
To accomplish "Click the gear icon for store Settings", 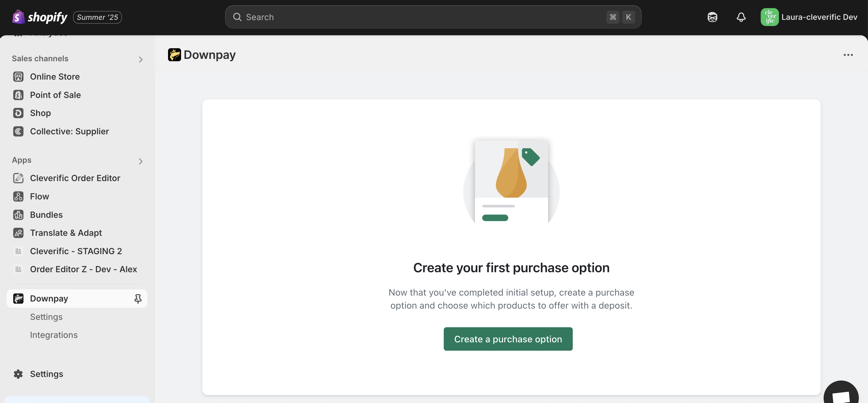I will (x=18, y=374).
